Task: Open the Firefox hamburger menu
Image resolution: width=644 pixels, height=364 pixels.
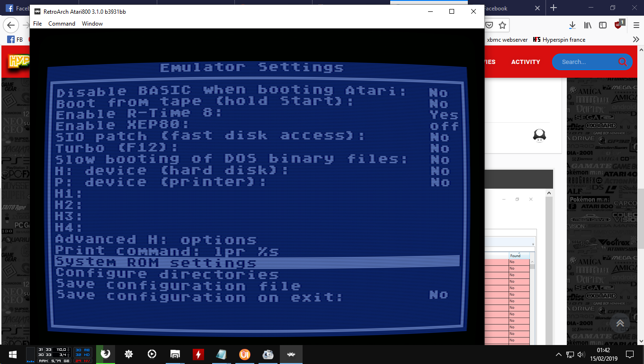Action: 635,25
